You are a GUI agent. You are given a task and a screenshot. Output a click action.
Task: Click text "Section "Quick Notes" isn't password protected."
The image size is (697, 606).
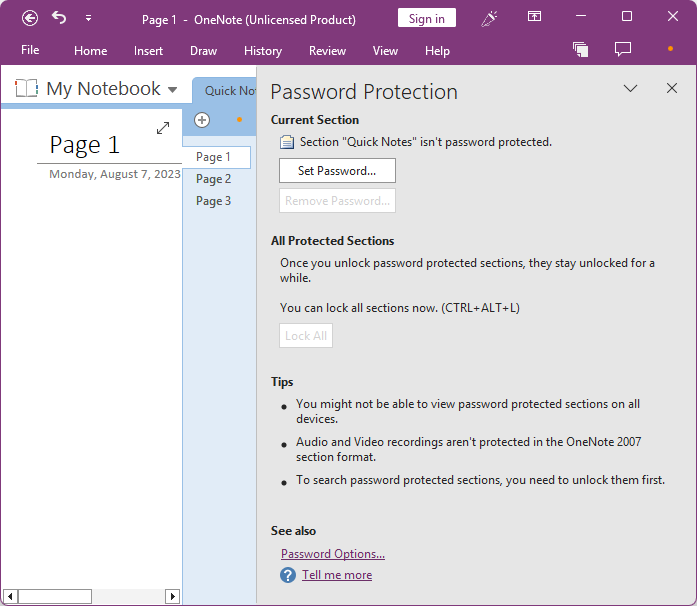pos(426,142)
